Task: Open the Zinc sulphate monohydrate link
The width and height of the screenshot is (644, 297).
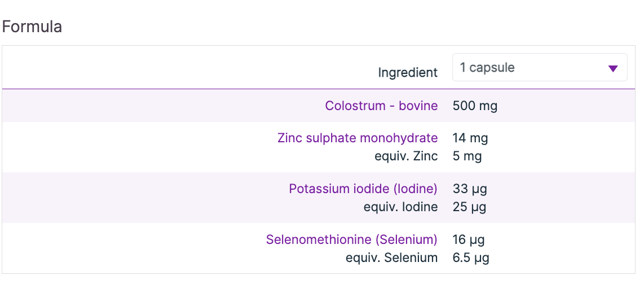Action: [358, 138]
